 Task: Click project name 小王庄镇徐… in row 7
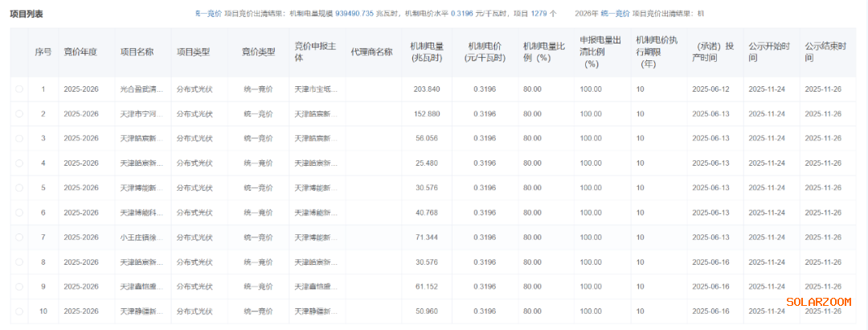point(137,237)
